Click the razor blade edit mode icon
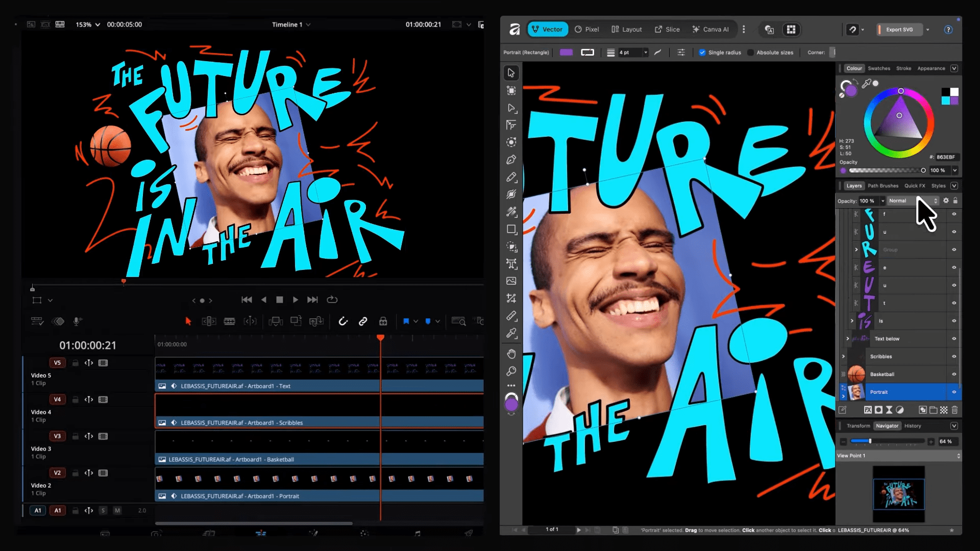The height and width of the screenshot is (551, 980). point(229,321)
